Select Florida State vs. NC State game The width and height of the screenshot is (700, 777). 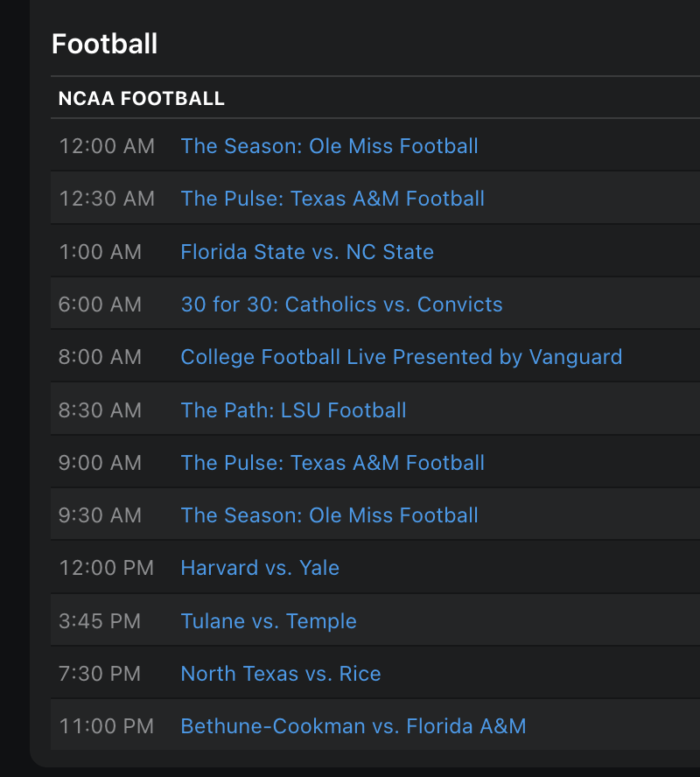tap(307, 252)
